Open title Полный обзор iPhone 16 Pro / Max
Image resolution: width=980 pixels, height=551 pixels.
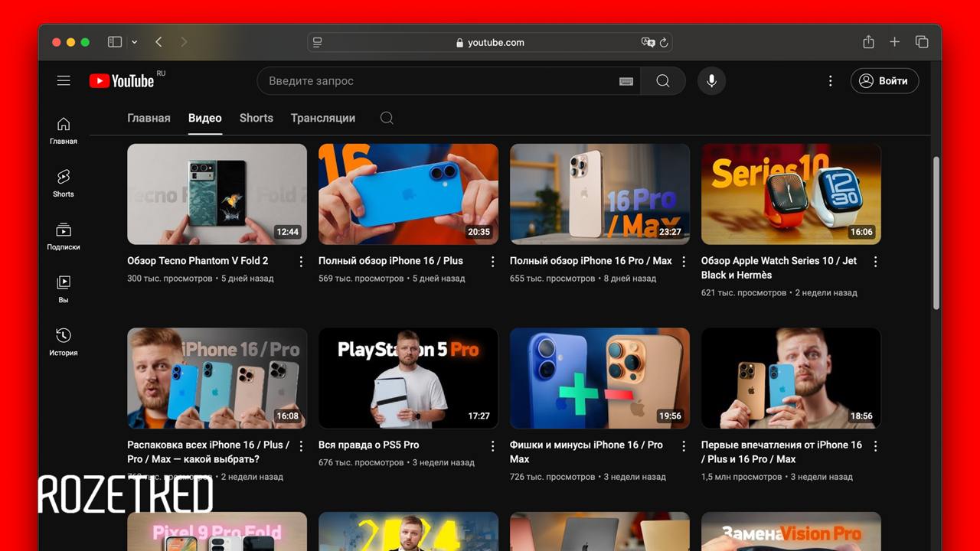(x=590, y=261)
